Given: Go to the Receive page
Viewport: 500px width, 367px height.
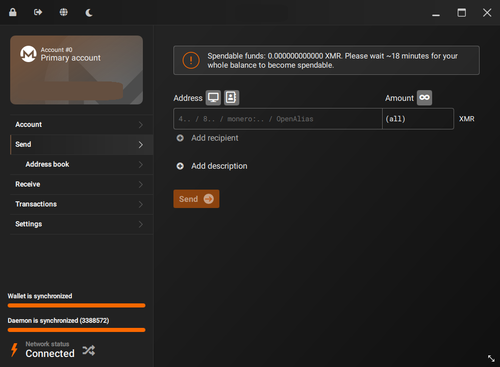Looking at the screenshot, I should [82, 184].
